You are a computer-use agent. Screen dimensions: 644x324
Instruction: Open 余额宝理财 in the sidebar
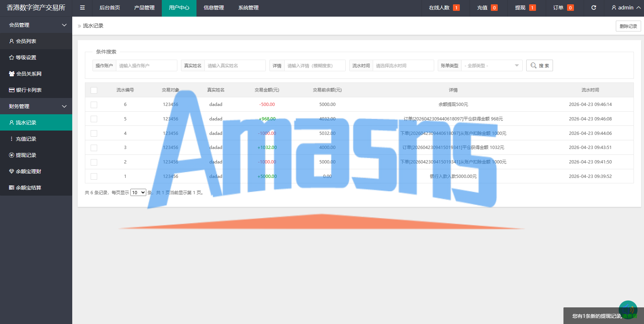[36, 171]
